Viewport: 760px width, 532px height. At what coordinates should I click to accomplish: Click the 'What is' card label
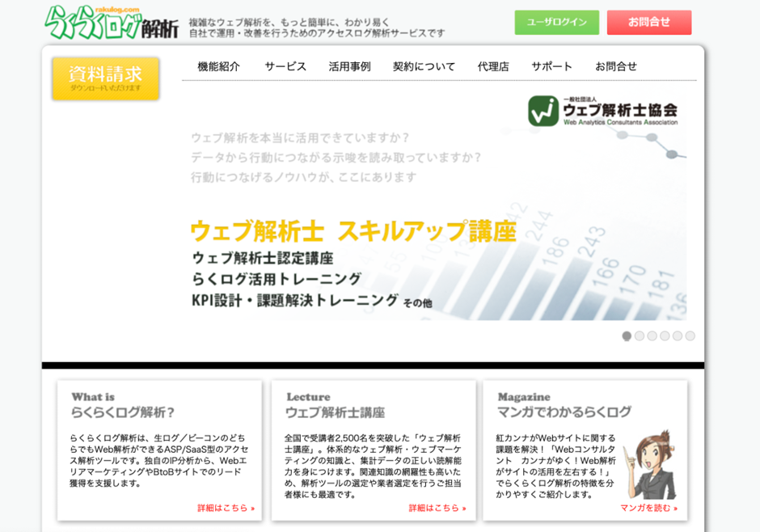pos(93,397)
